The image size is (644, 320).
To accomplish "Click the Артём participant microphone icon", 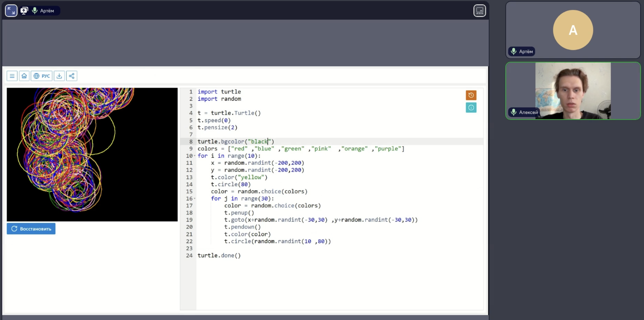I will 514,51.
